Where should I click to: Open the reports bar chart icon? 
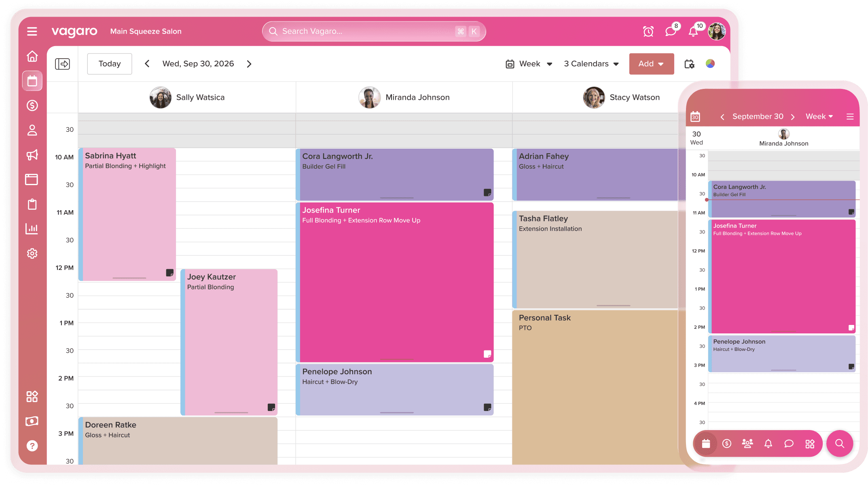[32, 229]
